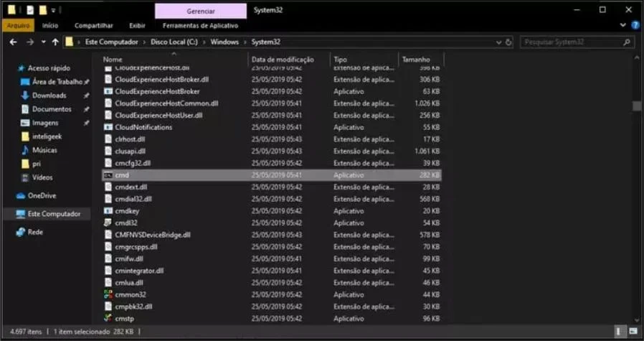The width and height of the screenshot is (644, 341).
Task: Select the CloudExperienceHostBroker.dll file name
Action: pyautogui.click(x=162, y=80)
